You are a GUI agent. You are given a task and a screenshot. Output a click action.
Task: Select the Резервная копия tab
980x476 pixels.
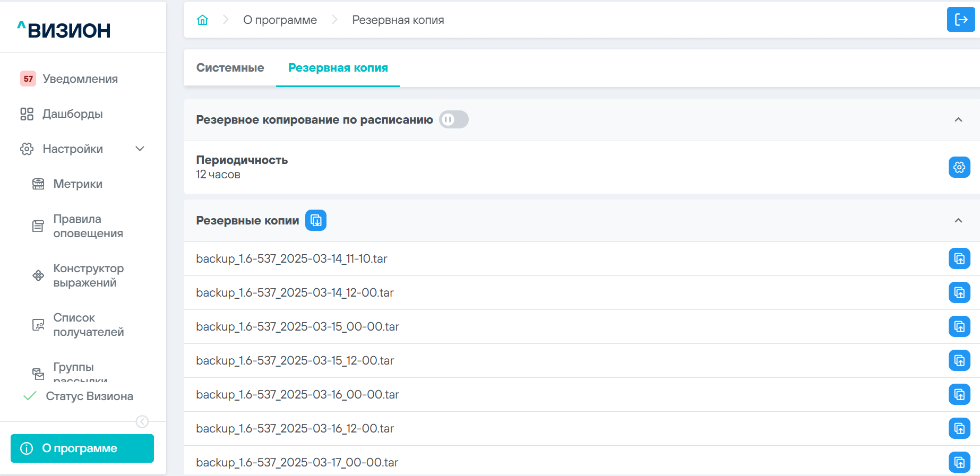tap(338, 68)
